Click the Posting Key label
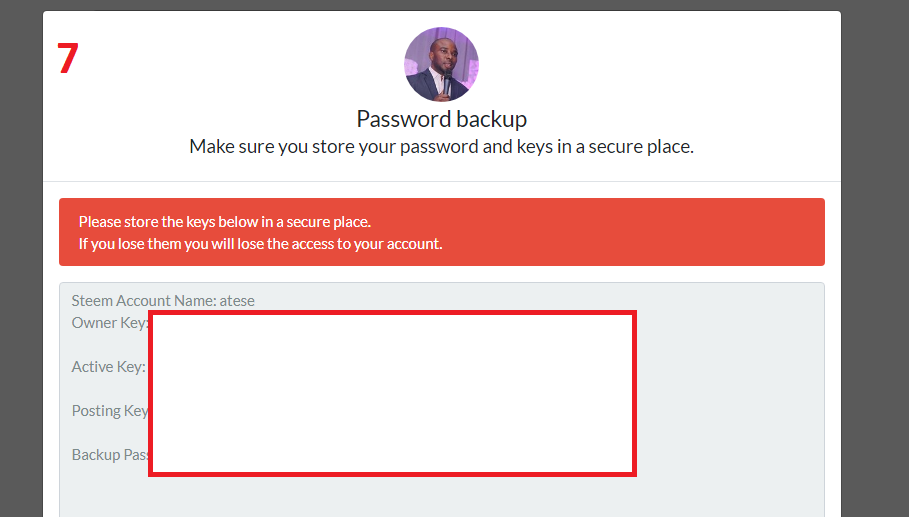 [x=110, y=410]
